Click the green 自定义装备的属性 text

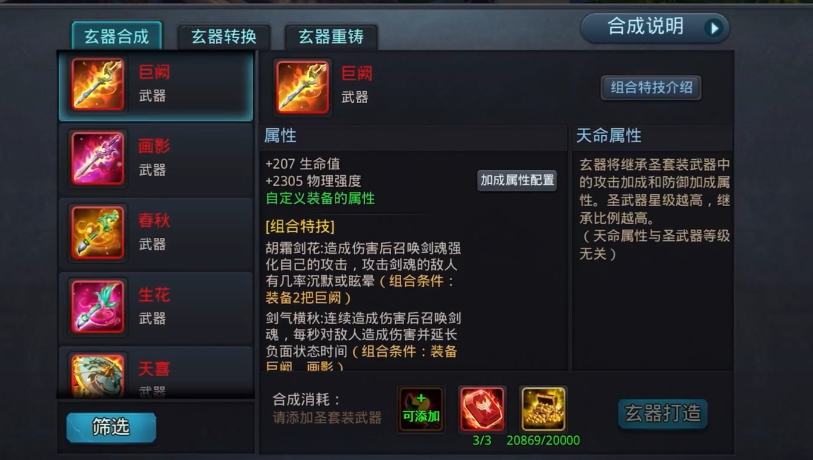[x=320, y=199]
